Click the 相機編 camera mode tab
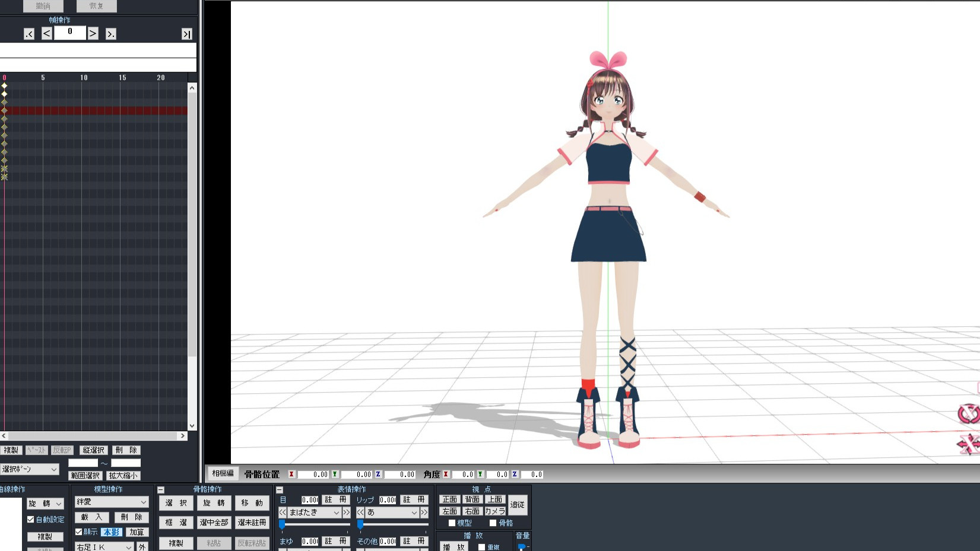This screenshot has height=551, width=980. click(x=223, y=473)
